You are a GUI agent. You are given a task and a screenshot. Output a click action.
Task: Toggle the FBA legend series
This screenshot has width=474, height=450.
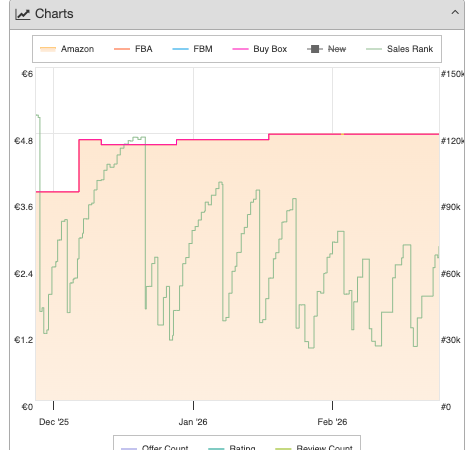[x=133, y=49]
